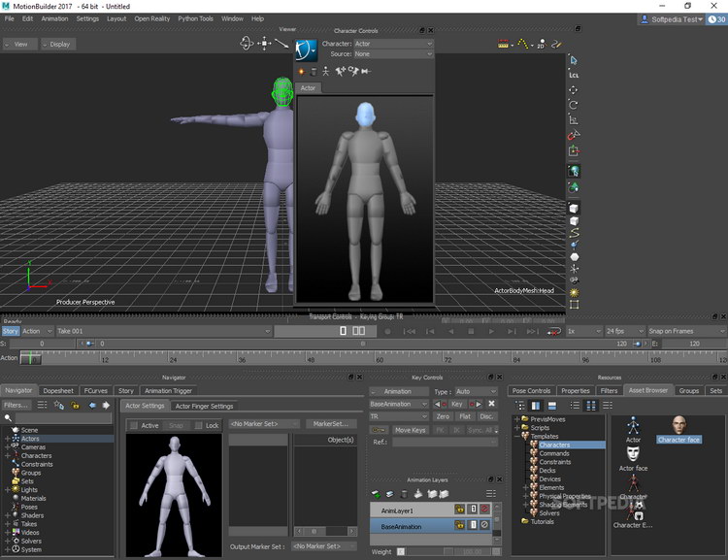
Task: Select the camera orbit tool in viewer
Action: [x=247, y=44]
